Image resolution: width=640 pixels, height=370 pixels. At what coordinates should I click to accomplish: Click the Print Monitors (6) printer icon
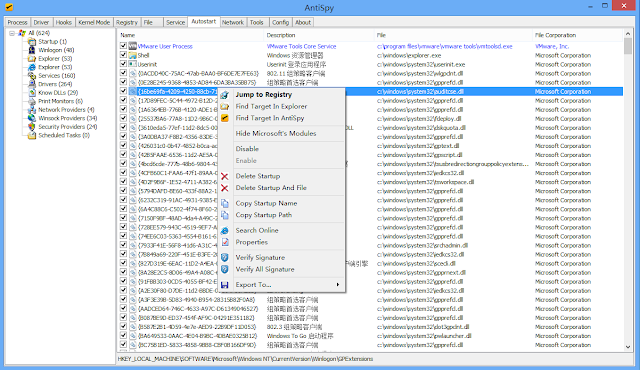pyautogui.click(x=32, y=101)
